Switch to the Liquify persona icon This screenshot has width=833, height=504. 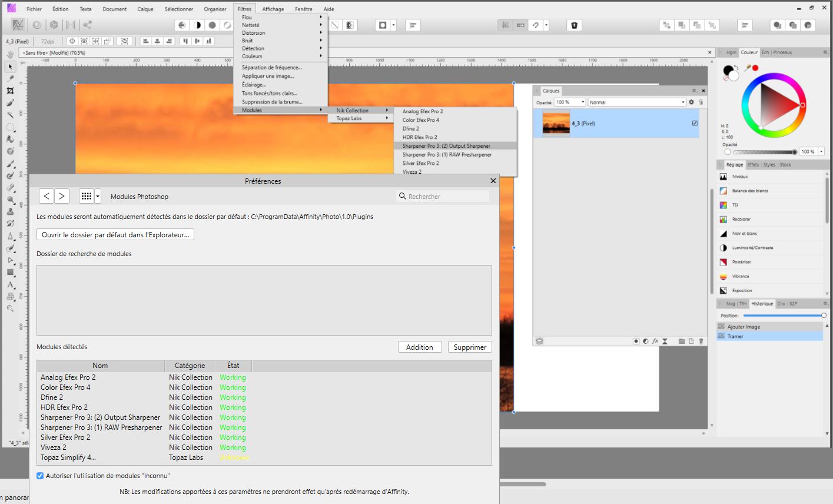click(36, 25)
